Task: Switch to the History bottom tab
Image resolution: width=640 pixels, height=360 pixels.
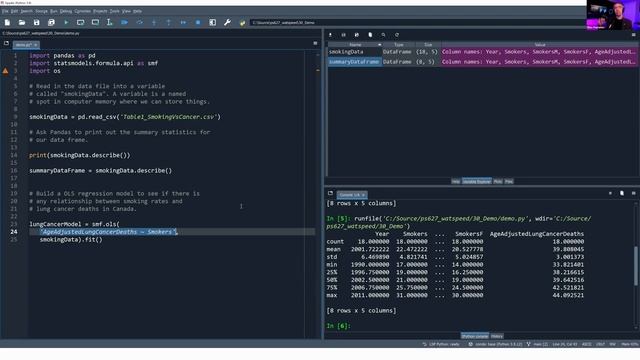Action: [x=497, y=336]
